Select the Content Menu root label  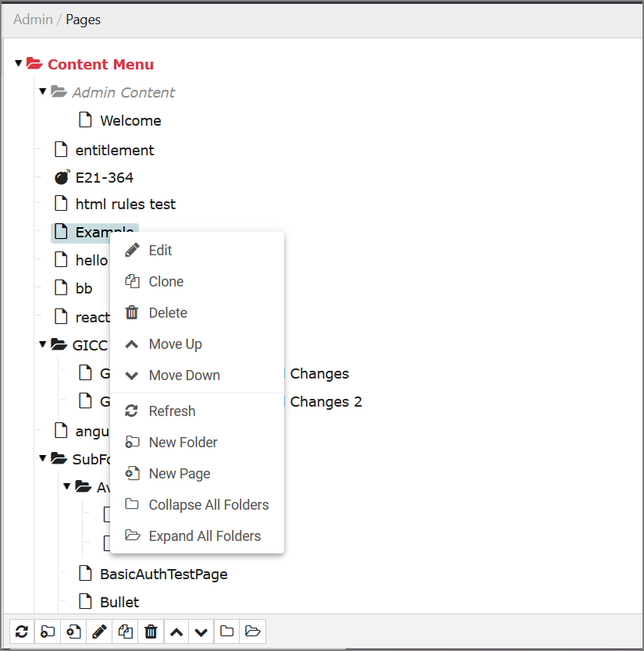[x=101, y=64]
